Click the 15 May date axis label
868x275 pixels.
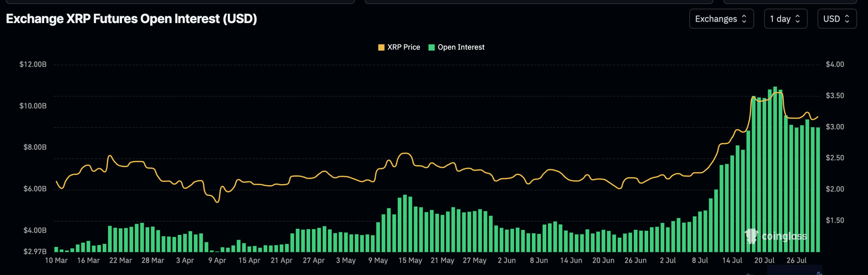(x=411, y=261)
